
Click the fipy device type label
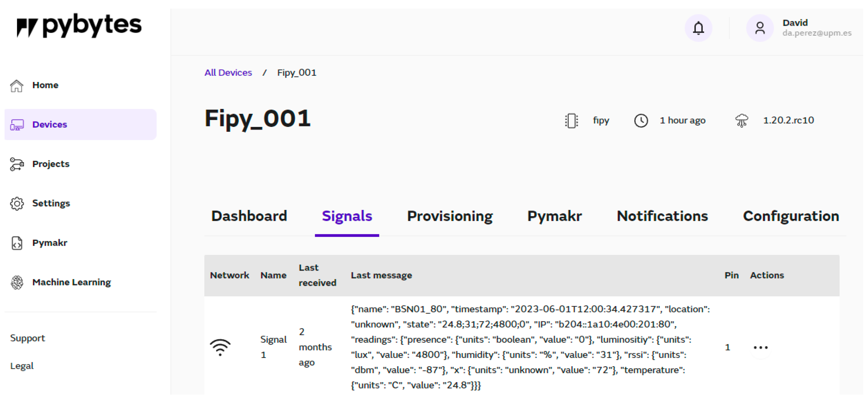(601, 121)
